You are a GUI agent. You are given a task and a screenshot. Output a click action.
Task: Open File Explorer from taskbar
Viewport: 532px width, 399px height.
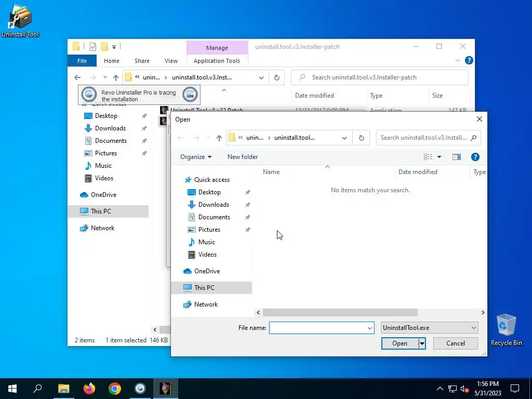pos(63,389)
